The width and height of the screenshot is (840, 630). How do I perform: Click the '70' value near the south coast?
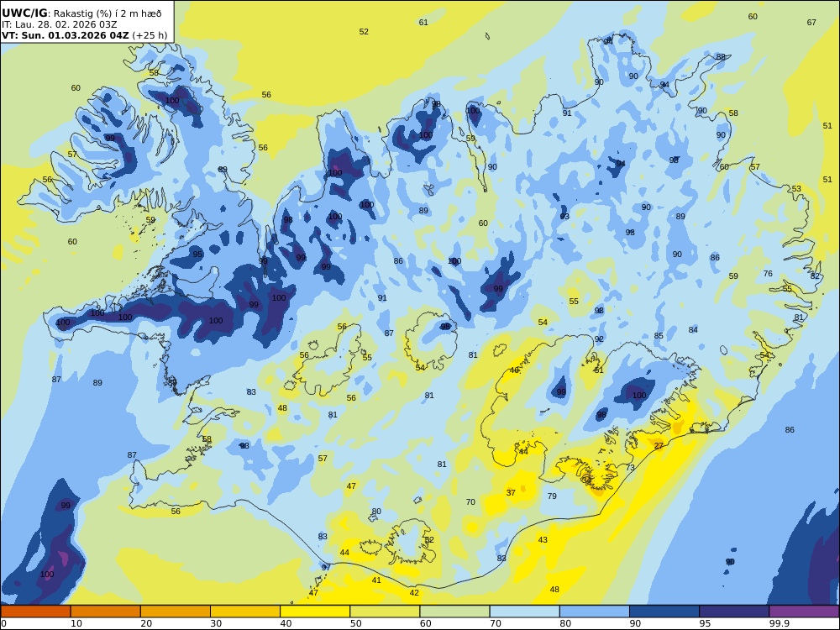click(470, 502)
